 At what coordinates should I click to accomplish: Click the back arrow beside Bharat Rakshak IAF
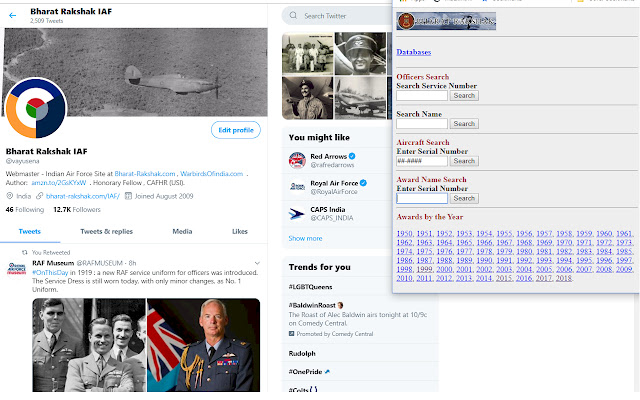click(x=13, y=16)
